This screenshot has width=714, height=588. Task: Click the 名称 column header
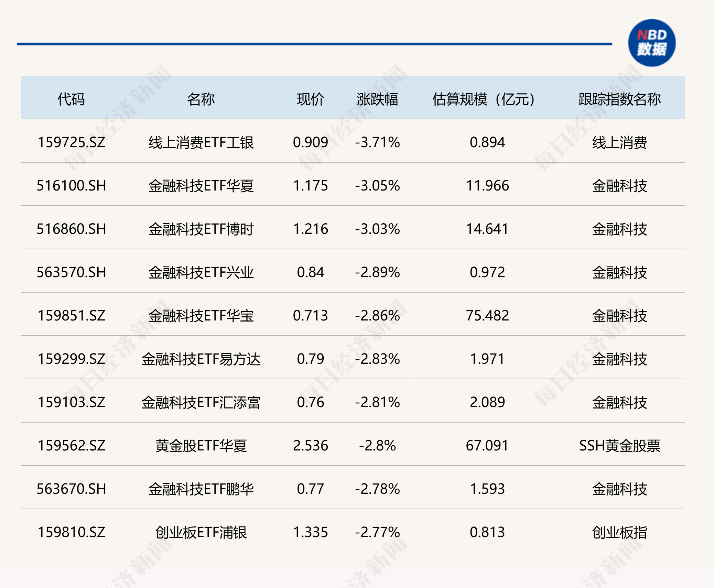point(201,99)
